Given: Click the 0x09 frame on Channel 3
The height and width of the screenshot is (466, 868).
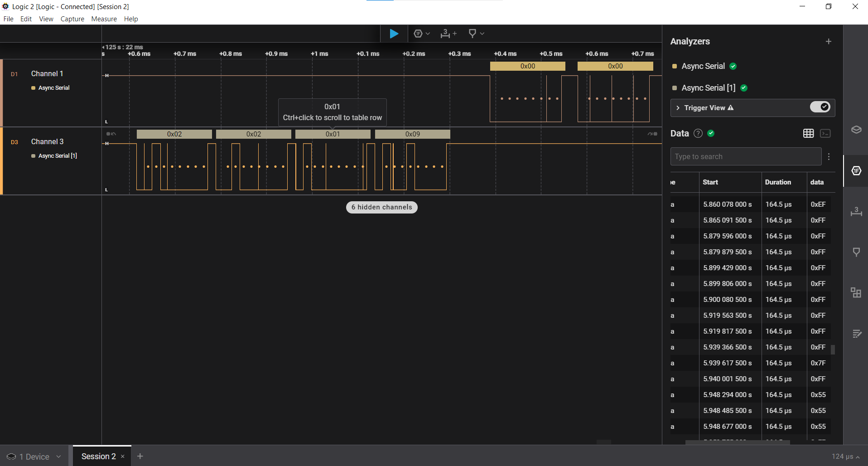Looking at the screenshot, I should pyautogui.click(x=413, y=134).
